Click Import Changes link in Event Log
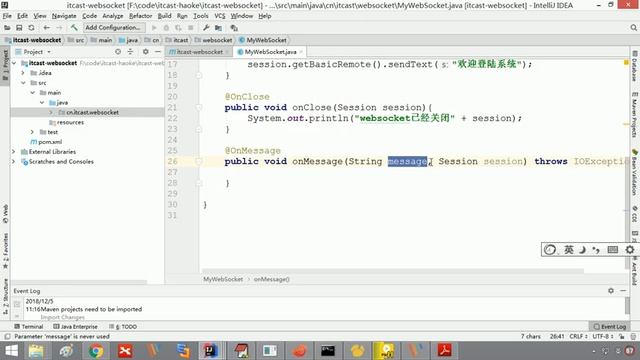640x360 pixels. 62,317
